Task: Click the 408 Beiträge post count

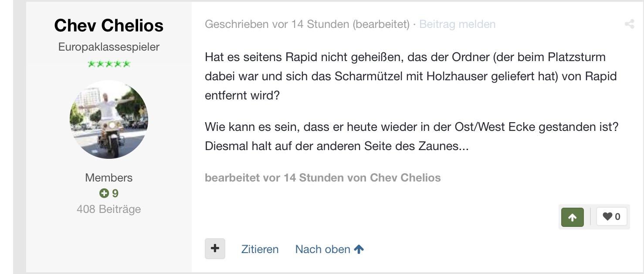Action: click(x=109, y=209)
